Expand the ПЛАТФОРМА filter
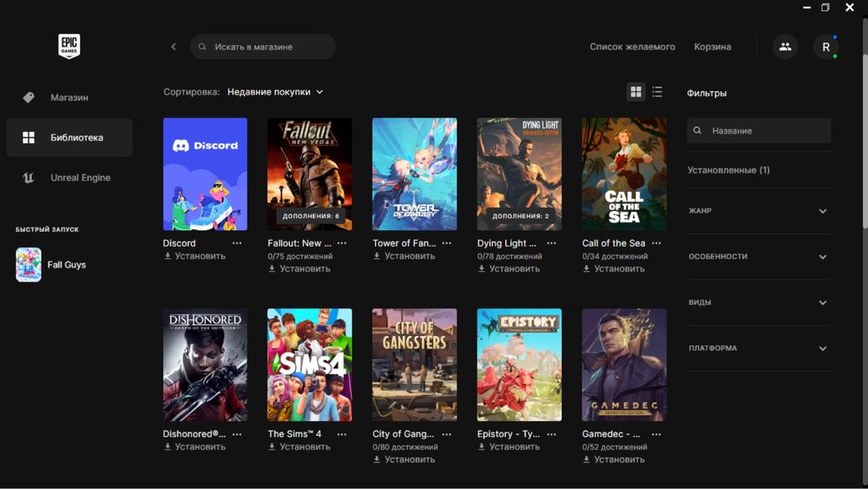This screenshot has width=868, height=489. click(759, 348)
